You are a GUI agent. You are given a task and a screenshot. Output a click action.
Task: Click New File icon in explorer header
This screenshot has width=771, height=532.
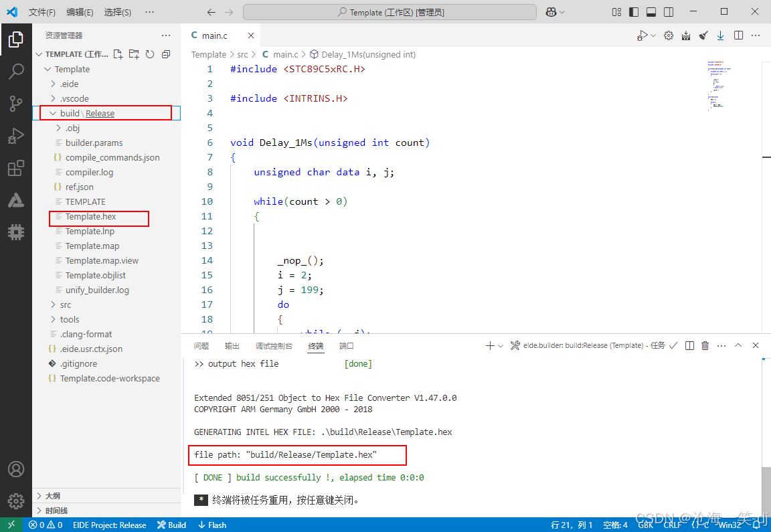tap(118, 54)
